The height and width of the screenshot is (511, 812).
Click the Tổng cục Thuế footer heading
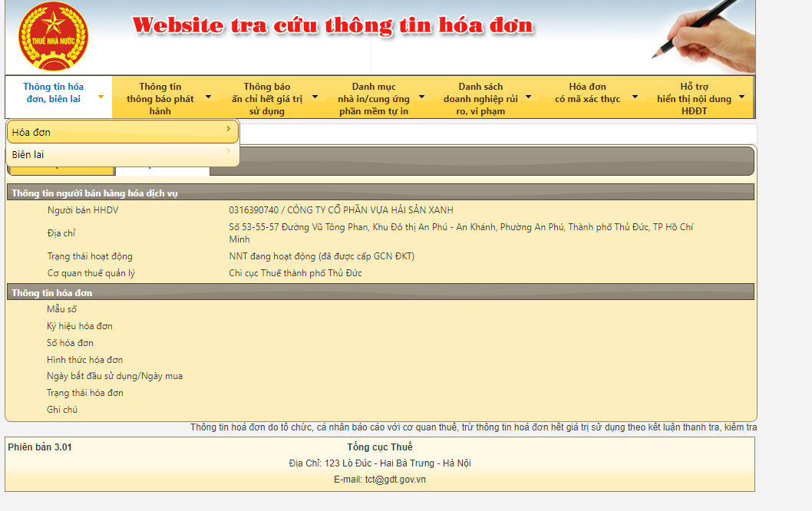379,447
